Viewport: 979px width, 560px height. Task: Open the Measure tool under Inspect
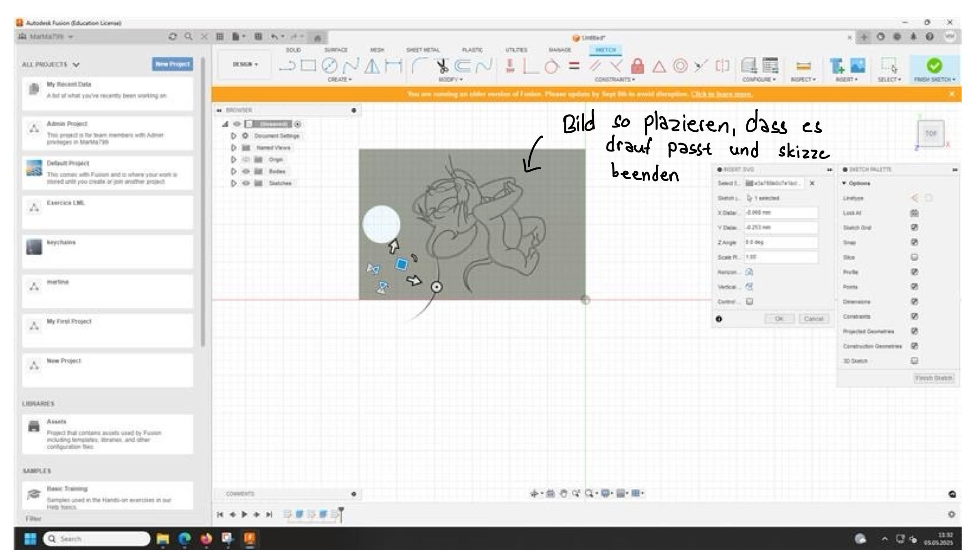804,66
